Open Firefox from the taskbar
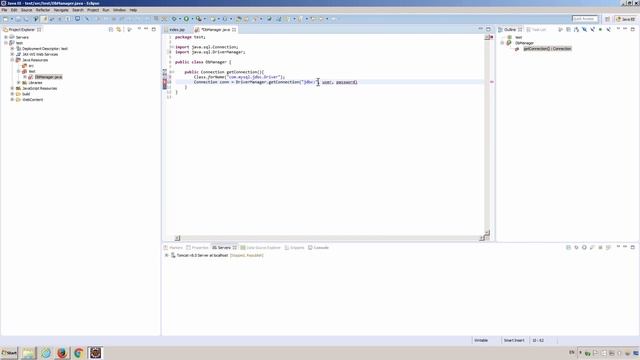Image resolution: width=640 pixels, height=360 pixels. click(x=62, y=353)
